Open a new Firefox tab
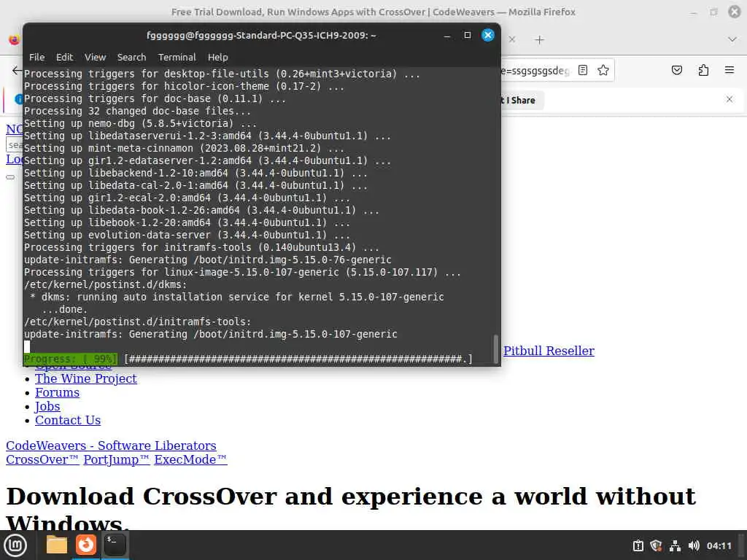Screen dimensions: 747x560 [539, 40]
